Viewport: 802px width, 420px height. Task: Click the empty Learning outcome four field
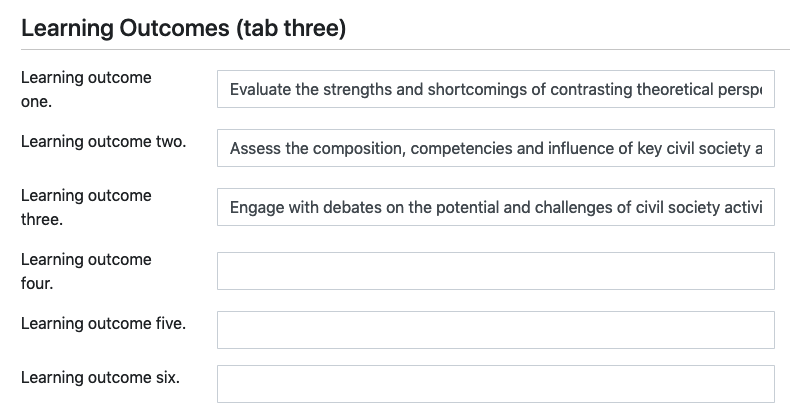pos(495,271)
